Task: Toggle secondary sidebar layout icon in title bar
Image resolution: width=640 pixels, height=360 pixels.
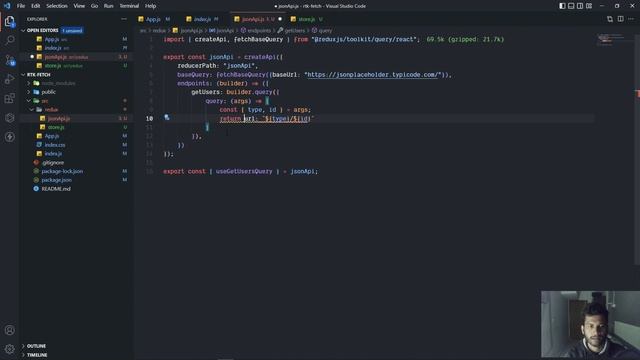Action: tap(580, 6)
